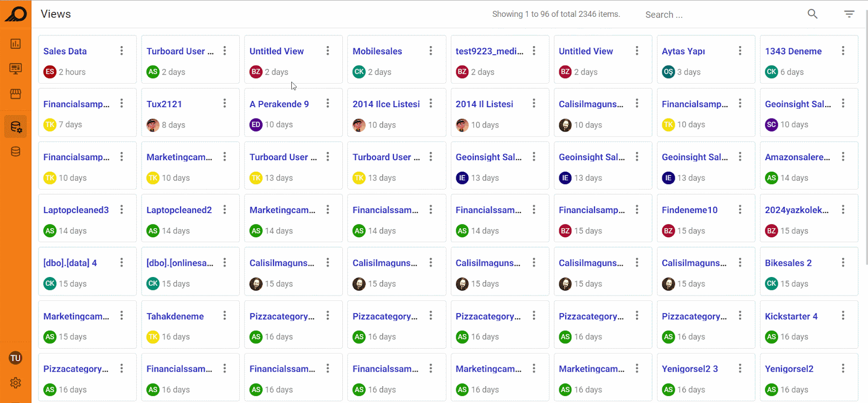The height and width of the screenshot is (403, 868).
Task: Click 'Showing 1 to 96 of total 2346 items.'
Action: pyautogui.click(x=556, y=14)
